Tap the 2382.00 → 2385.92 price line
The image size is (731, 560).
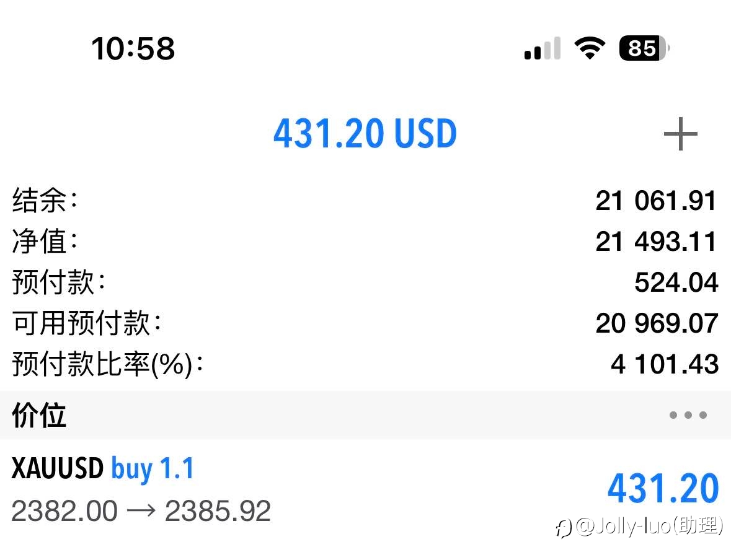(x=141, y=511)
